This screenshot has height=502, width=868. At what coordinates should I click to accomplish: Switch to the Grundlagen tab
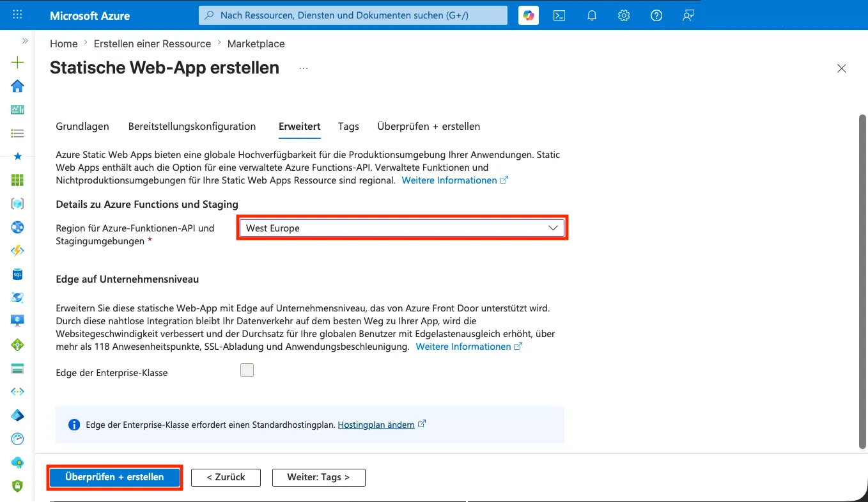tap(82, 126)
